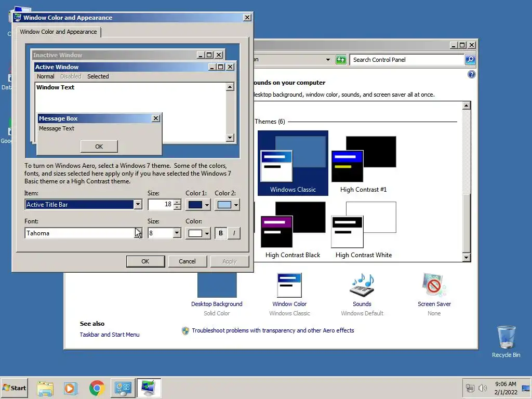This screenshot has height=399, width=532.
Task: Open the blue help question mark icon
Action: [x=472, y=74]
